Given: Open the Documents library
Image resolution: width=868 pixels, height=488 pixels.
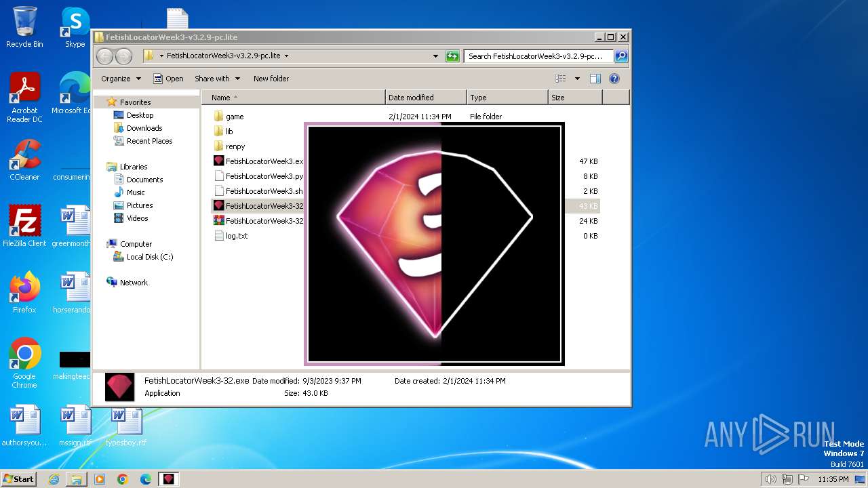Looking at the screenshot, I should [x=144, y=180].
